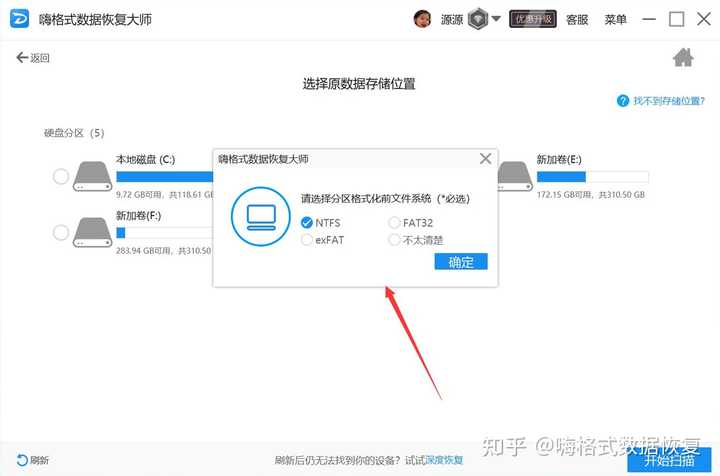Open the 深度恢复 deep recovery link
Image resolution: width=720 pixels, height=476 pixels.
[x=444, y=460]
